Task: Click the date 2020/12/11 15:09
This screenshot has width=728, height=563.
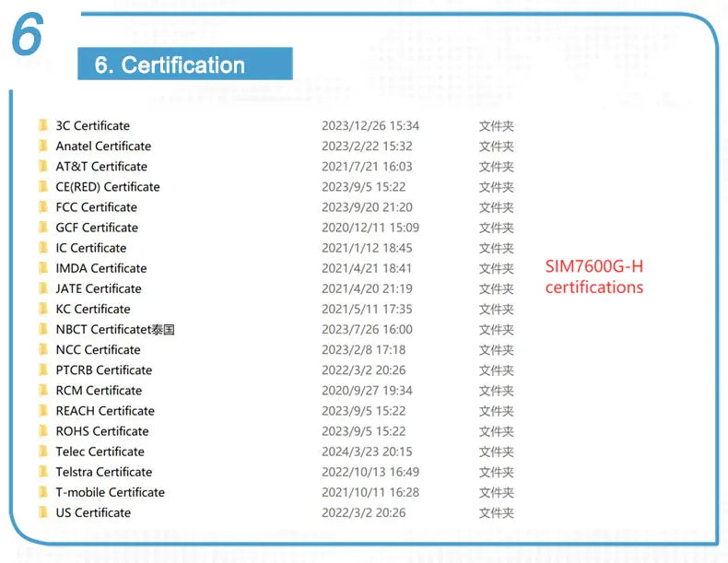Action: tap(370, 228)
